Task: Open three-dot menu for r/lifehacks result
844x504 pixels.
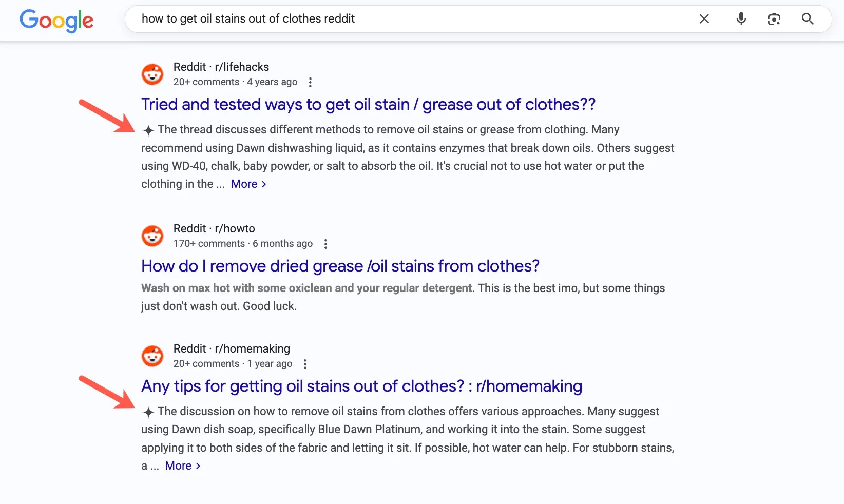Action: coord(310,82)
